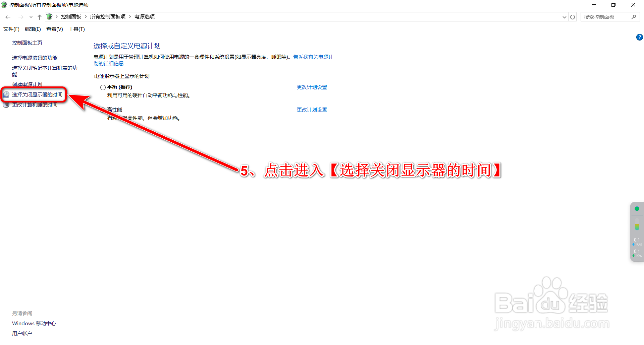Viewport: 644px width, 345px height.
Task: Click the search magnifier icon
Action: [x=634, y=17]
